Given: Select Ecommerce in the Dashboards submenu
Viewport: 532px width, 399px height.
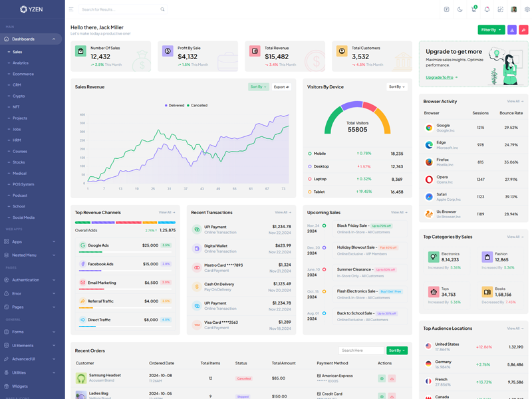Looking at the screenshot, I should pyautogui.click(x=23, y=74).
